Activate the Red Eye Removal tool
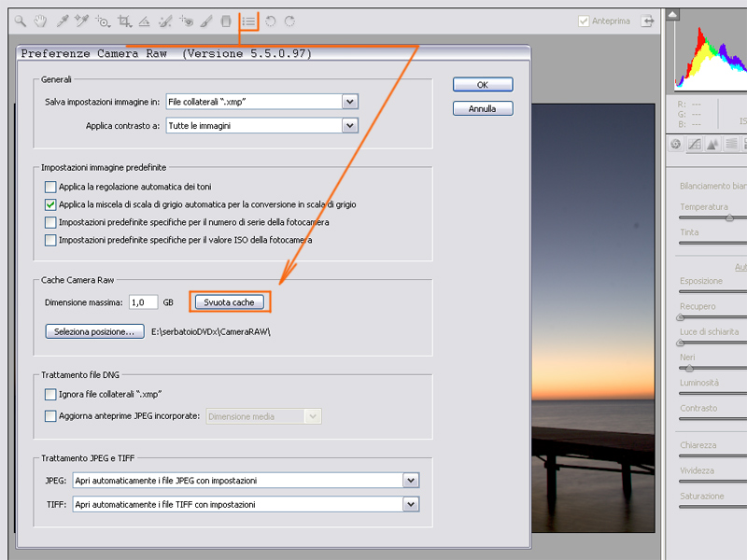747x560 pixels. pos(186,21)
